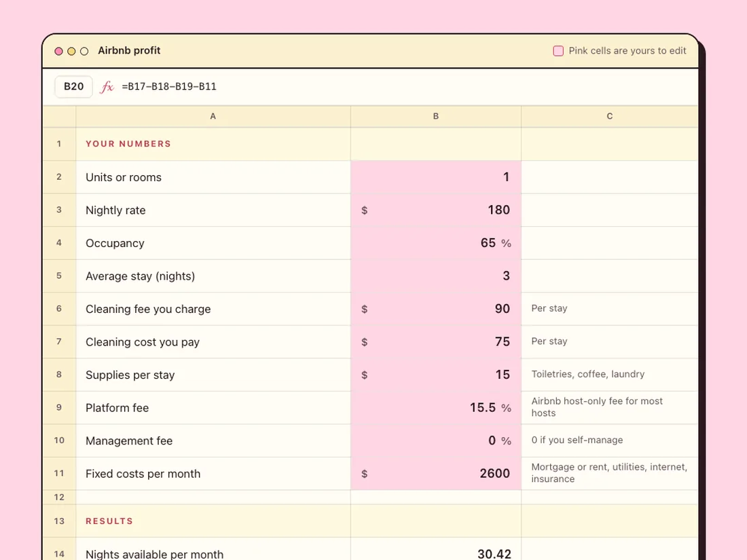747x560 pixels.
Task: Click the 'RESULTS' heading cell
Action: 213,521
